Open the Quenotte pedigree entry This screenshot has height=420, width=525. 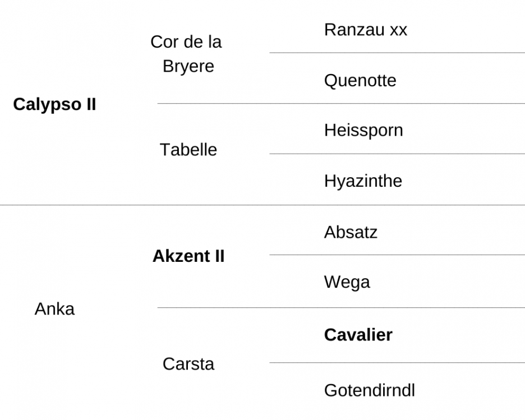pyautogui.click(x=360, y=81)
